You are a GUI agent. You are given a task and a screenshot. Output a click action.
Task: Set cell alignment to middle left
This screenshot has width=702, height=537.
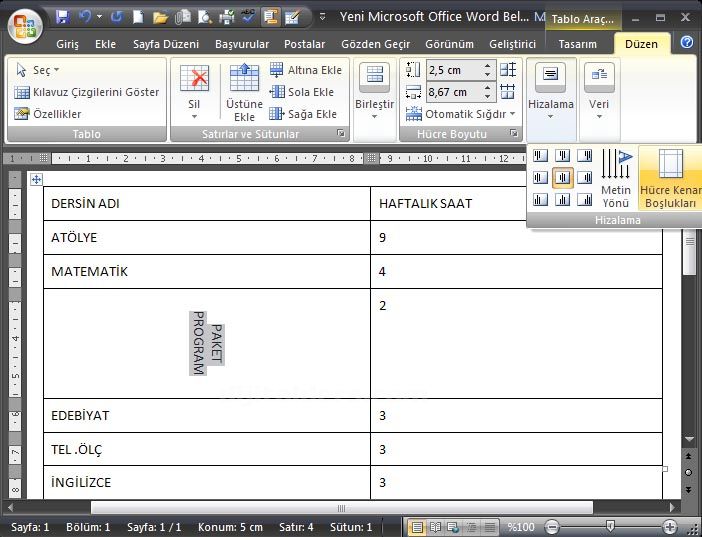tap(540, 178)
